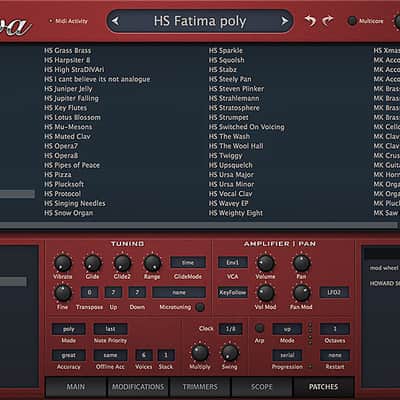Image resolution: width=400 pixels, height=400 pixels.
Task: Click the undo arrow icon
Action: (x=310, y=21)
